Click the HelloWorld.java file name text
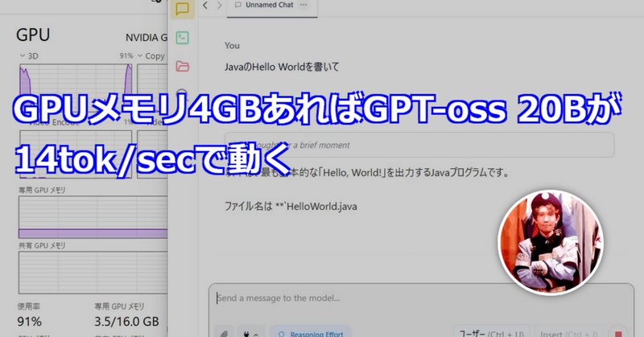The image size is (644, 337). 321,206
